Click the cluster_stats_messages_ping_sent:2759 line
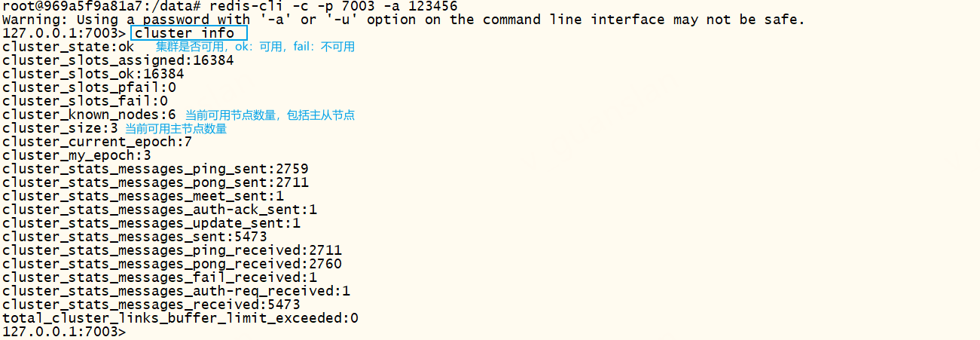 (x=155, y=169)
